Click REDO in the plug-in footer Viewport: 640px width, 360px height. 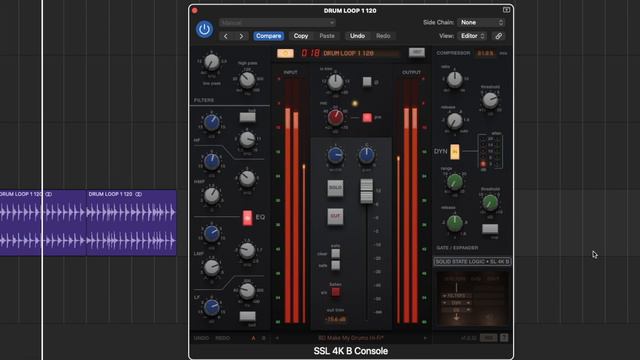pos(222,338)
